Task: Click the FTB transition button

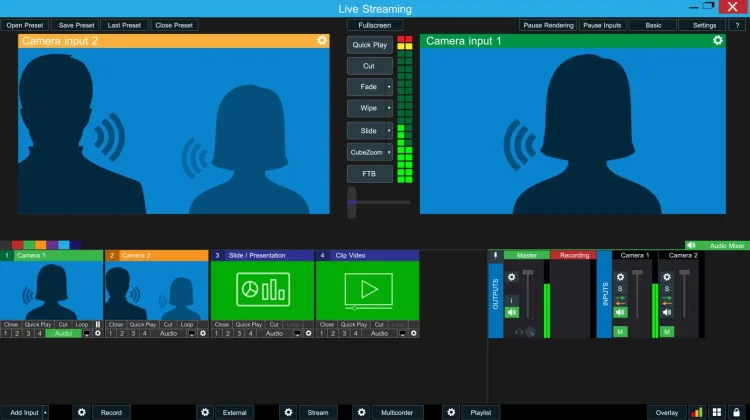Action: coord(369,174)
